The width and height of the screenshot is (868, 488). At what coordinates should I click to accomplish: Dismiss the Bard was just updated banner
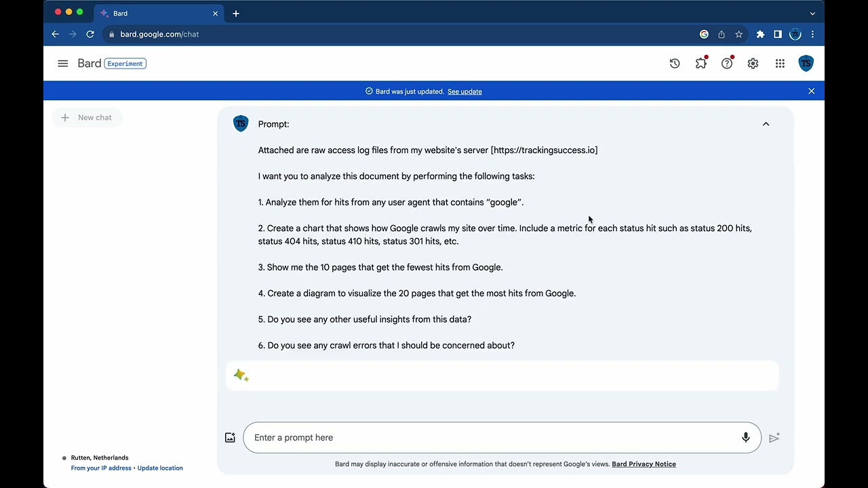click(x=811, y=91)
